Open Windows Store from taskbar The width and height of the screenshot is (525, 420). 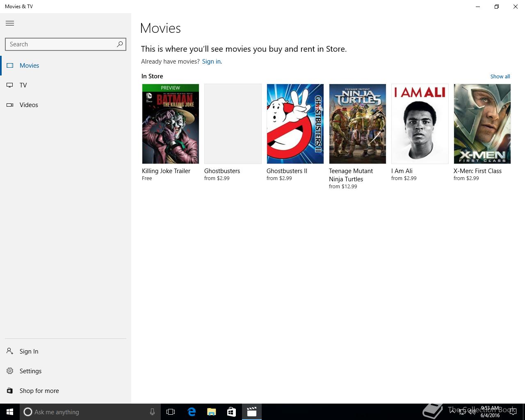pos(231,412)
